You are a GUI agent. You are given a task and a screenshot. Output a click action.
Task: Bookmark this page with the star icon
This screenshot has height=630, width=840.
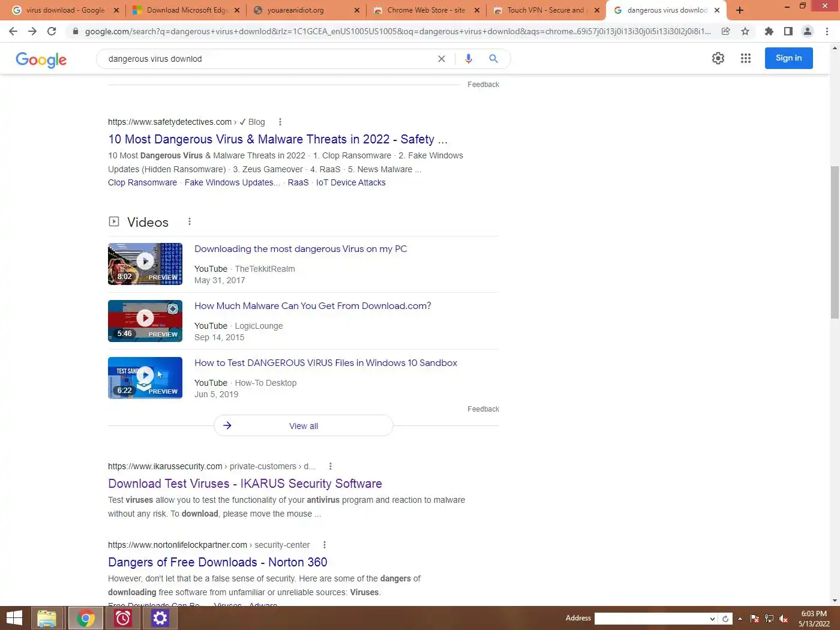745,31
